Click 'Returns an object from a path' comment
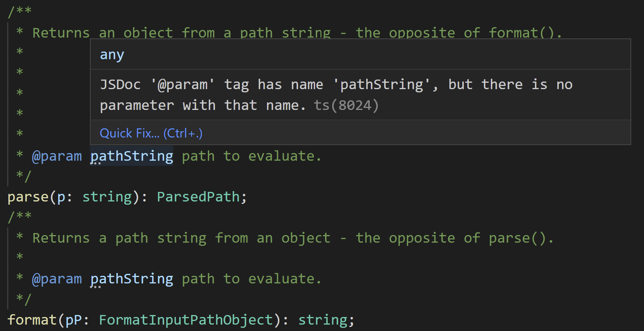Viewport: 644px width, 331px height. pos(297,33)
